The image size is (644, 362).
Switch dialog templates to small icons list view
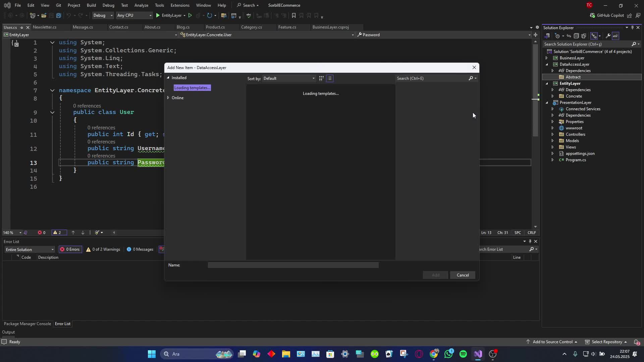click(x=330, y=78)
